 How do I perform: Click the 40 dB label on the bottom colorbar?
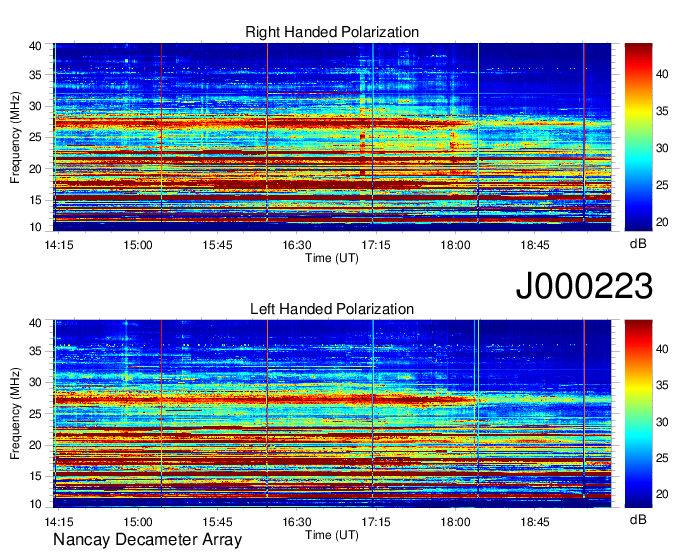(x=662, y=349)
